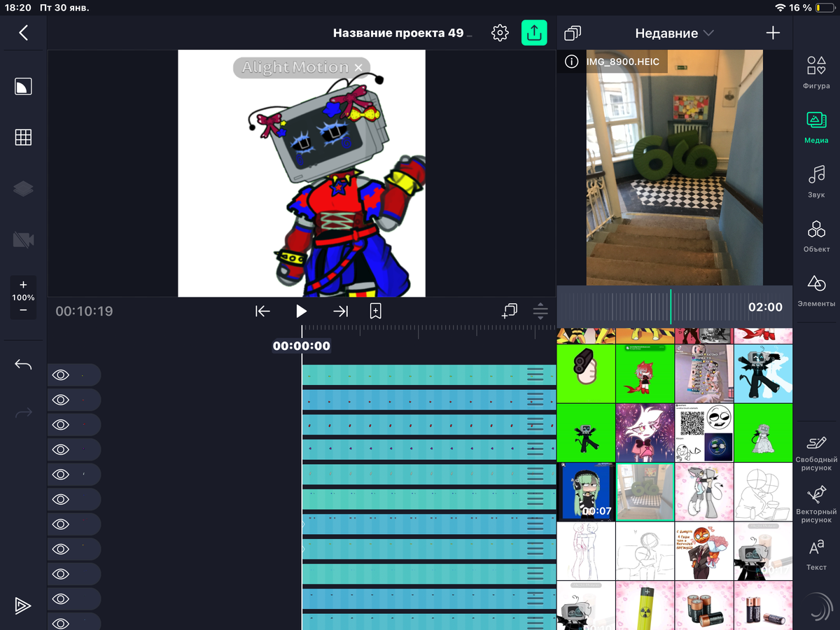This screenshot has width=840, height=630.
Task: Toggle visibility of the second timeline layer
Action: coord(61,400)
